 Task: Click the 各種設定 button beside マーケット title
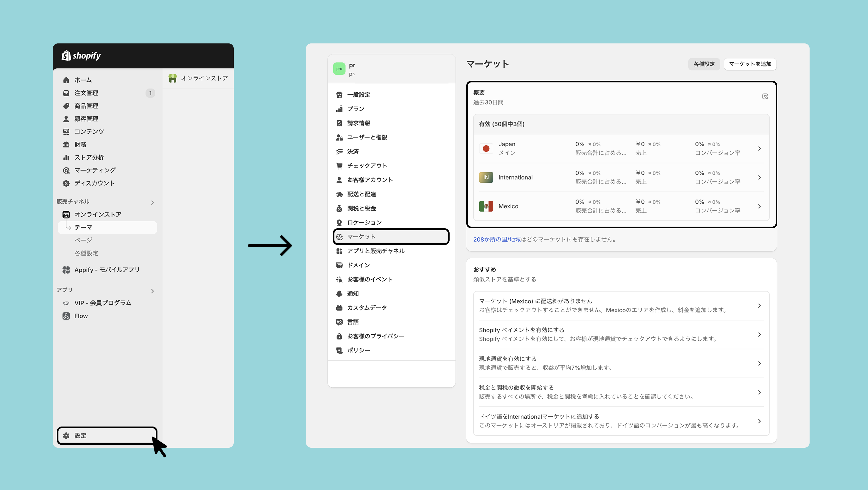(x=704, y=64)
